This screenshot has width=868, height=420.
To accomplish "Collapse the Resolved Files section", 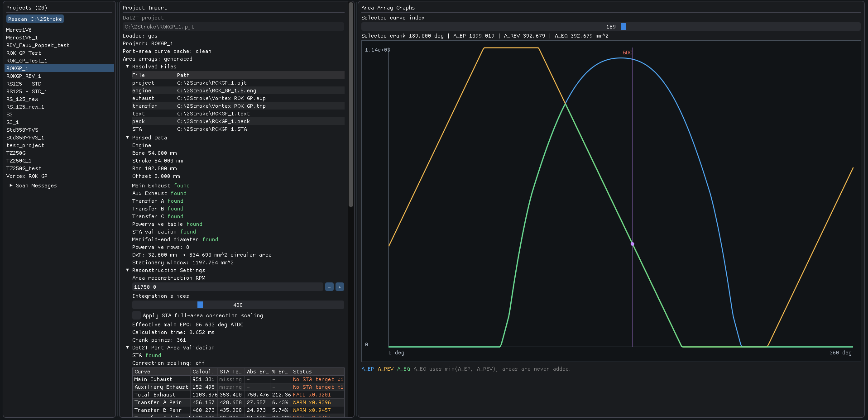I will tap(128, 67).
